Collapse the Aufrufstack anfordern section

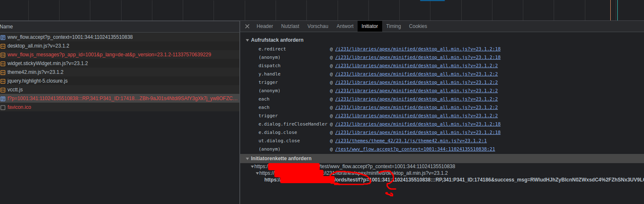[247, 40]
